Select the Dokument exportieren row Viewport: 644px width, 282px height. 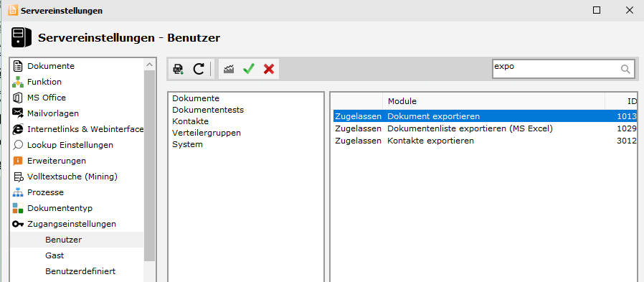pos(485,116)
